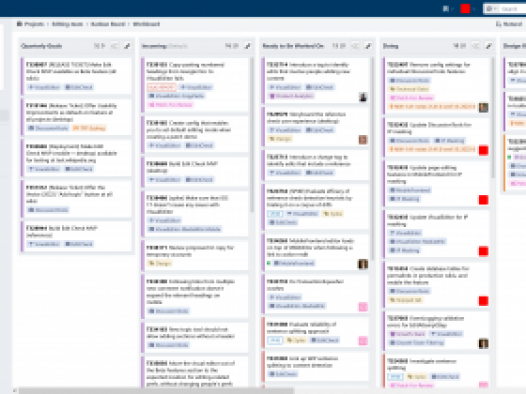Viewport: 526px width, 394px height.
Task: Open the trigger menu in Quarterly Goals header
Action: (114, 46)
